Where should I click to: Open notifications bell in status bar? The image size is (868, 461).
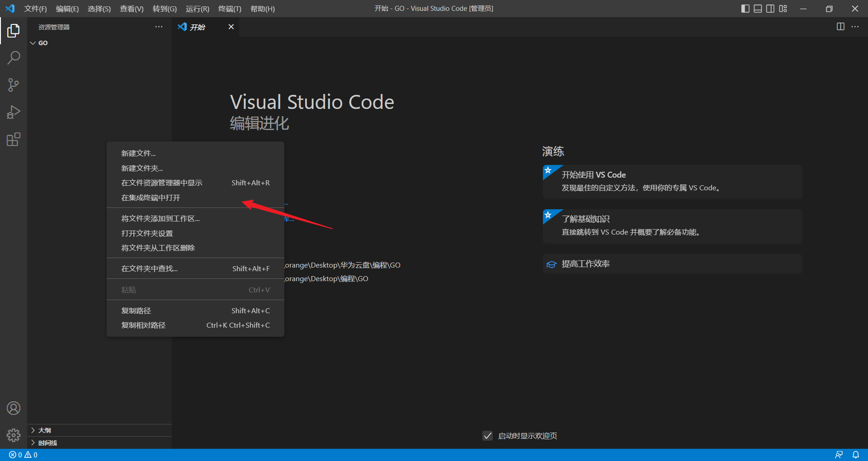pyautogui.click(x=856, y=455)
